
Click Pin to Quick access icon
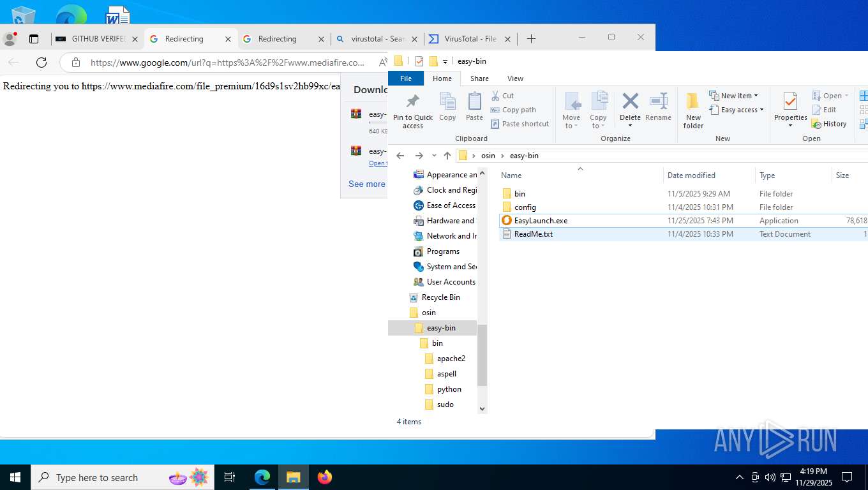click(412, 101)
